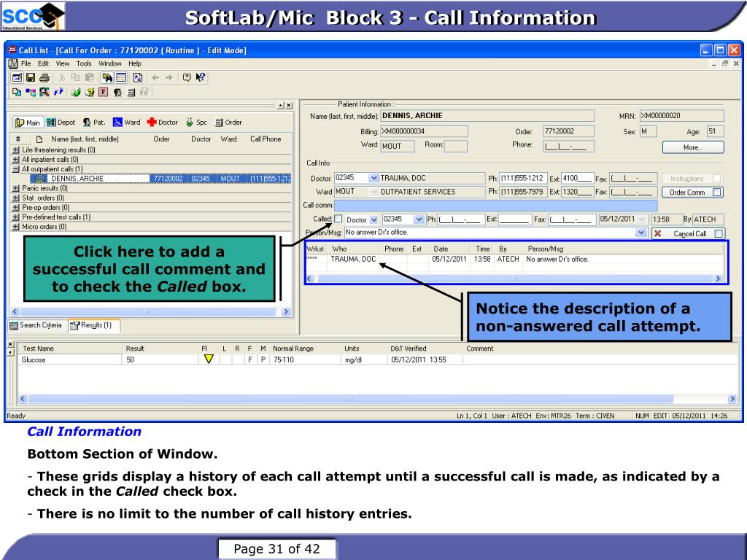
Task: Collapse All outpatient calls node
Action: click(x=16, y=168)
